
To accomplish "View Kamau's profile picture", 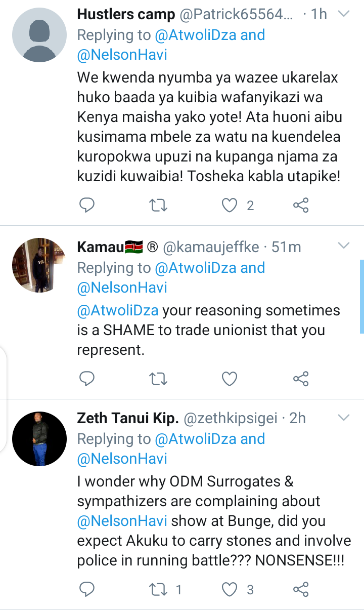I will (x=39, y=265).
